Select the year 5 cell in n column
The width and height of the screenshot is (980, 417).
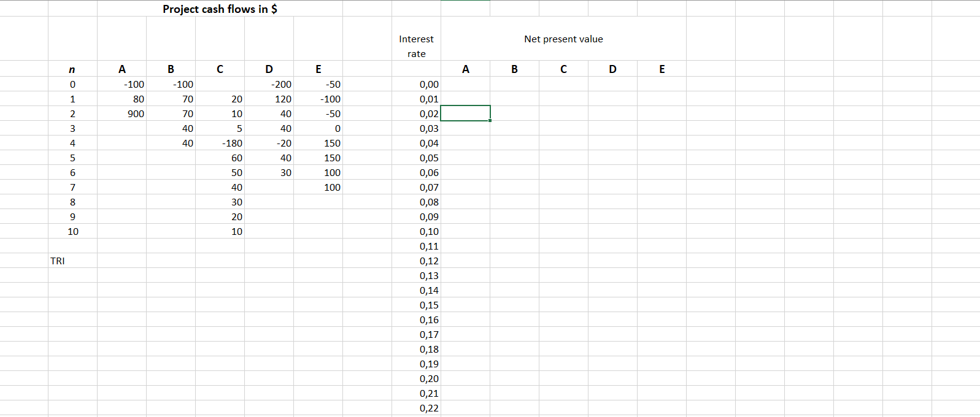[x=72, y=158]
